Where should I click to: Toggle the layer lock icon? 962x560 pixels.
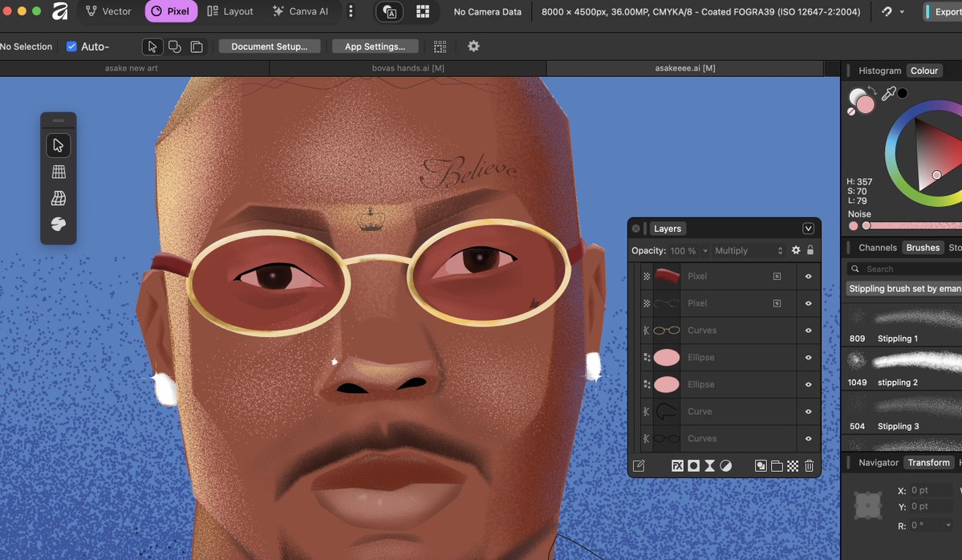[810, 250]
